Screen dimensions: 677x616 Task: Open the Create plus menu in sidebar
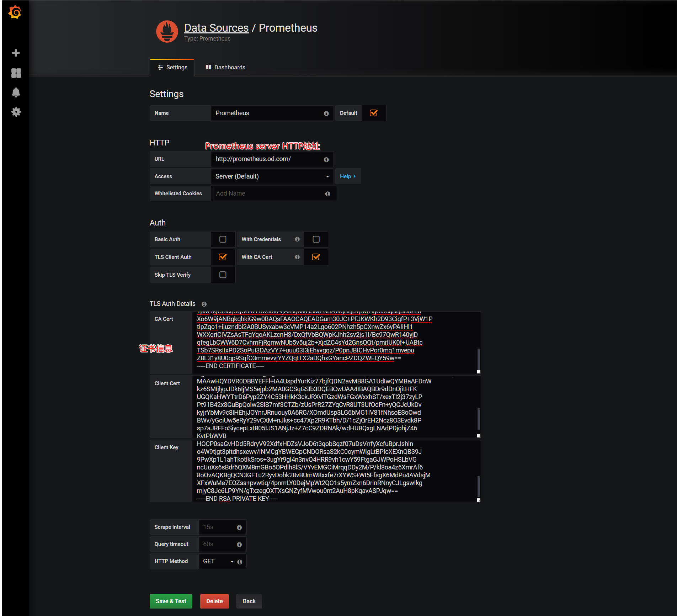tap(16, 53)
